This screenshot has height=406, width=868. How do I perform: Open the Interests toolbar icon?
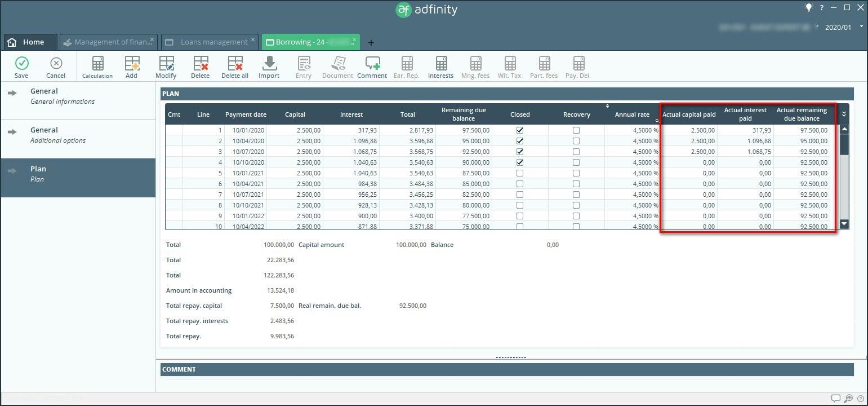(x=440, y=64)
